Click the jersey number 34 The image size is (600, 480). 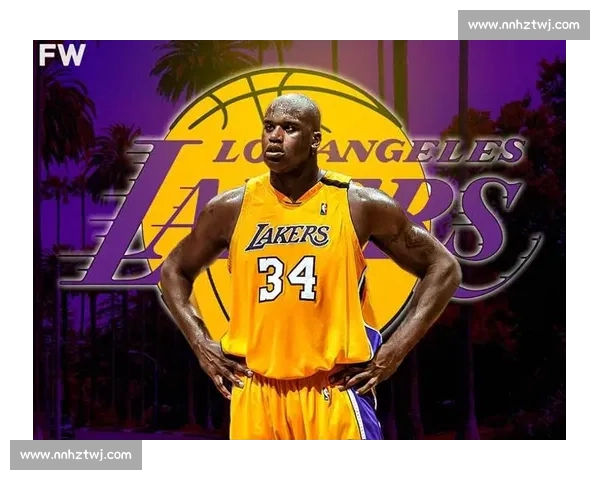click(x=287, y=278)
